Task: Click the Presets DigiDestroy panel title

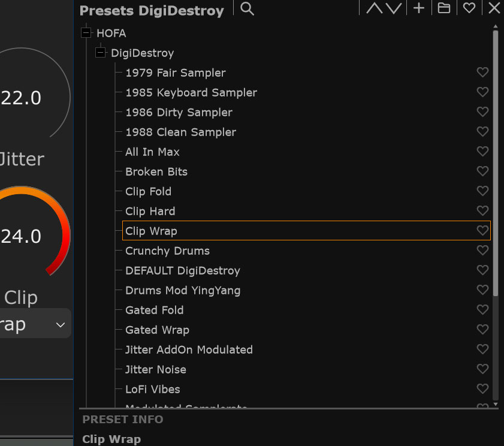Action: coord(152,11)
